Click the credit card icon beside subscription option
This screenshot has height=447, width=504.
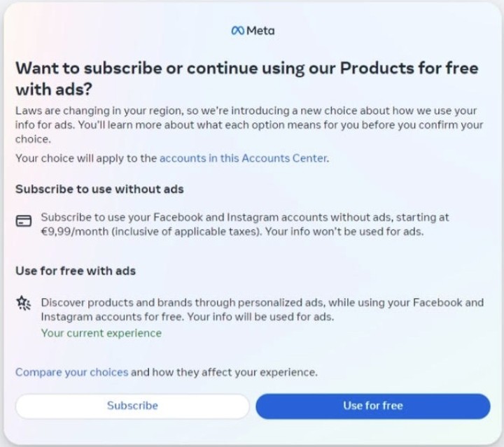pyautogui.click(x=23, y=221)
